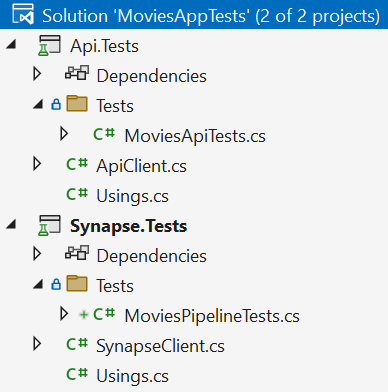Expand the MoviesPipelineTests.cs file node
388x392 pixels.
coord(64,314)
